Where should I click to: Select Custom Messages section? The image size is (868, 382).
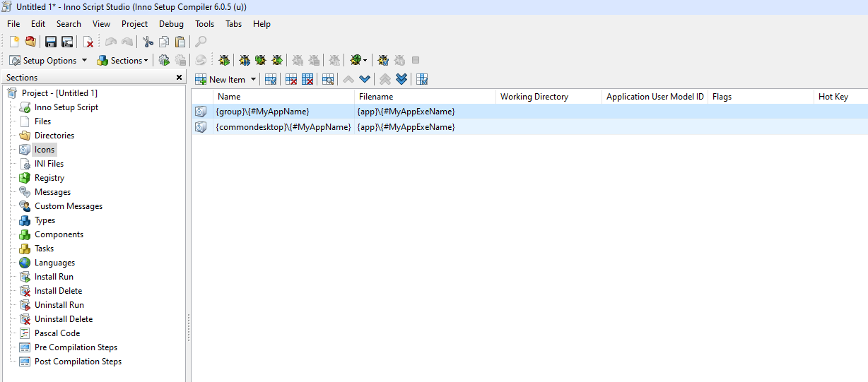pos(69,206)
